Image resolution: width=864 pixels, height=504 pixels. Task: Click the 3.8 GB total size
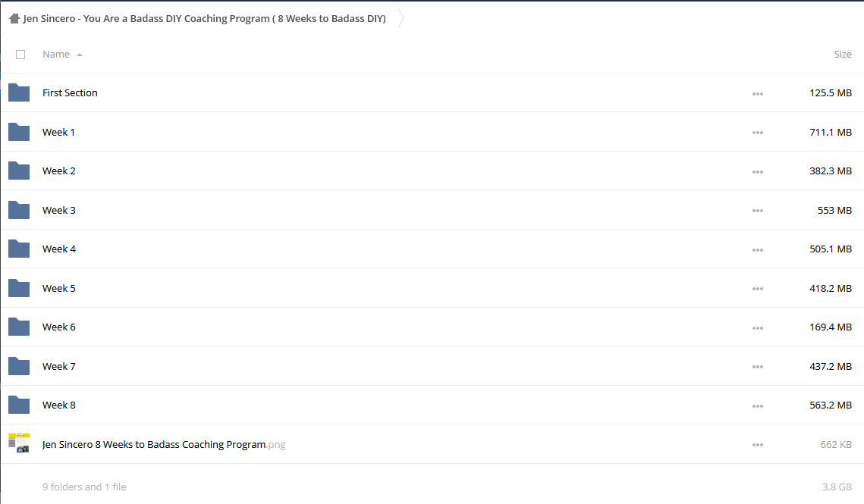(x=837, y=487)
